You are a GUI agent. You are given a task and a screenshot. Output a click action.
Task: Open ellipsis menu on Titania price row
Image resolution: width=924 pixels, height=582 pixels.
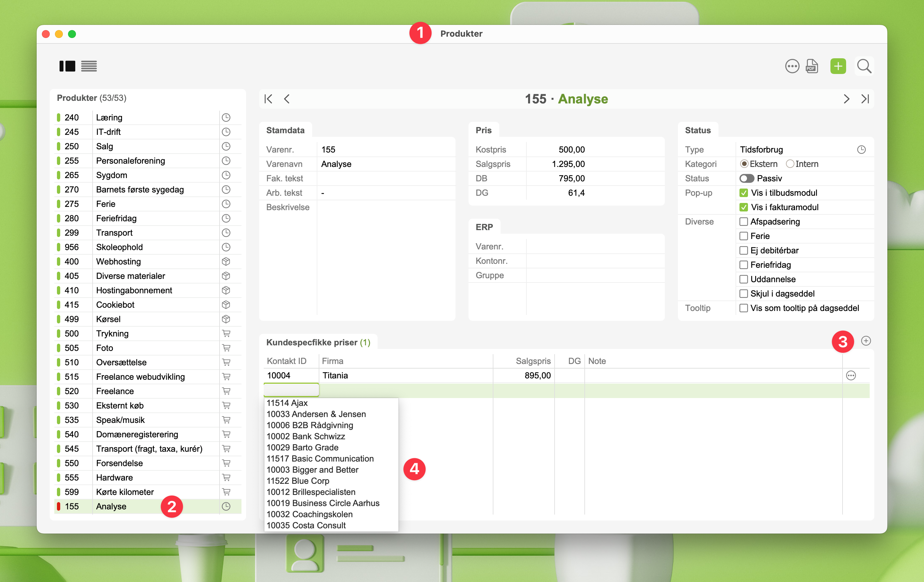851,375
